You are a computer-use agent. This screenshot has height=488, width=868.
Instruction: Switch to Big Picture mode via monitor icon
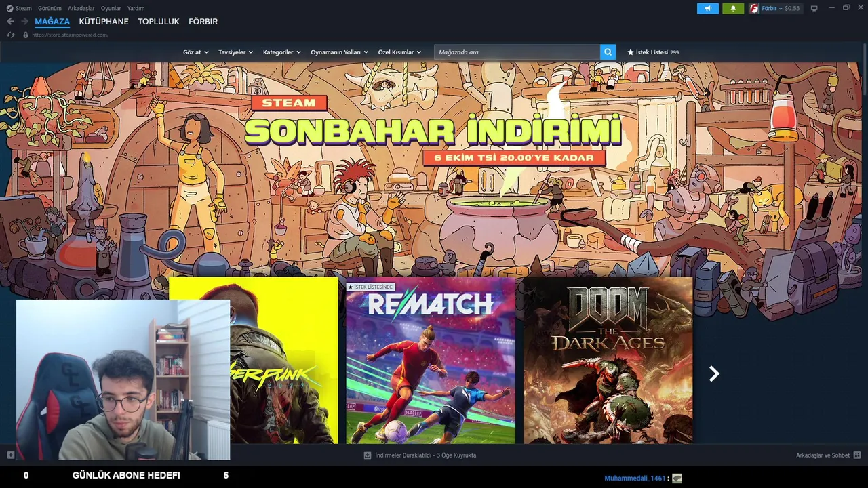pyautogui.click(x=814, y=9)
